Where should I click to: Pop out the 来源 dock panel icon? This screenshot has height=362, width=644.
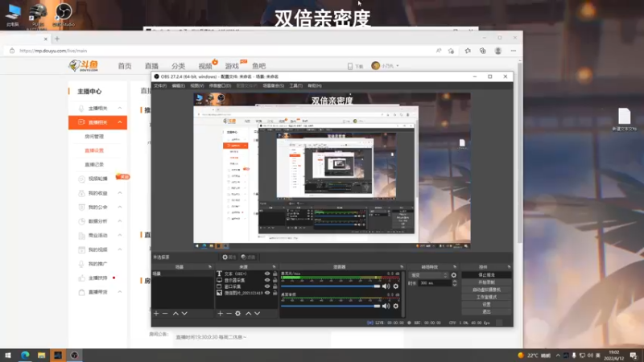tap(274, 267)
